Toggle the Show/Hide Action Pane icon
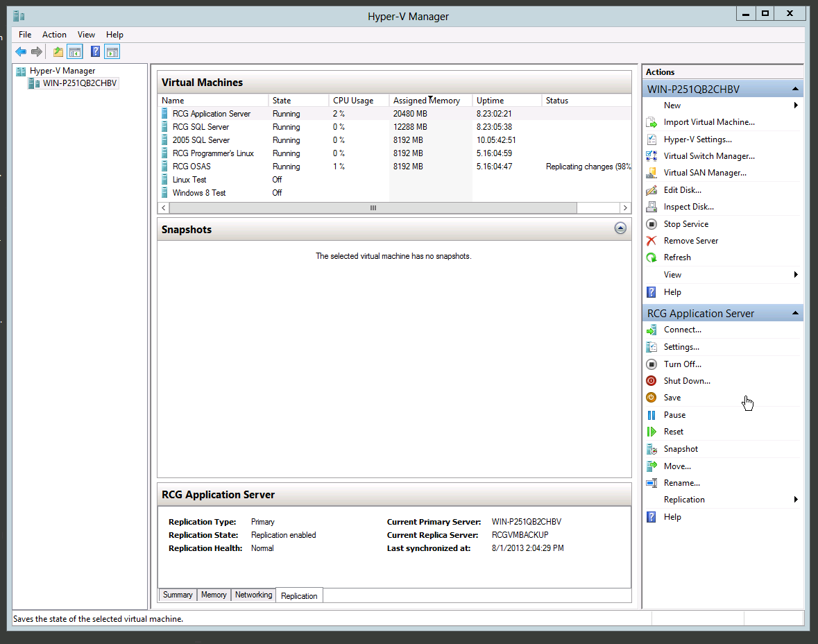The width and height of the screenshot is (818, 644). click(112, 51)
